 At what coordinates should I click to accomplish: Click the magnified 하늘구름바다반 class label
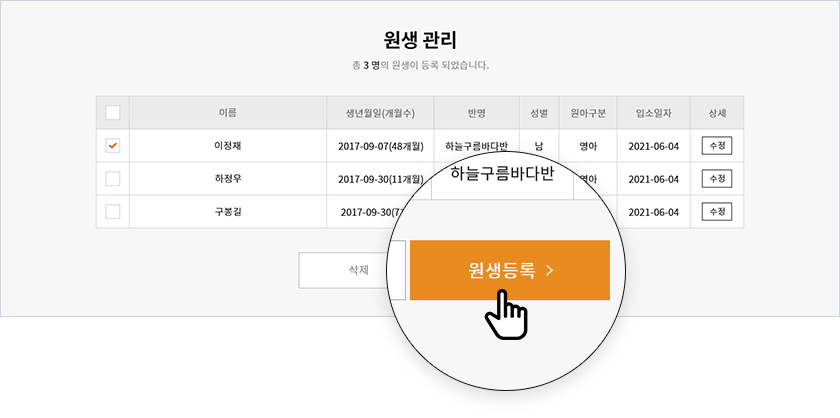(x=501, y=174)
